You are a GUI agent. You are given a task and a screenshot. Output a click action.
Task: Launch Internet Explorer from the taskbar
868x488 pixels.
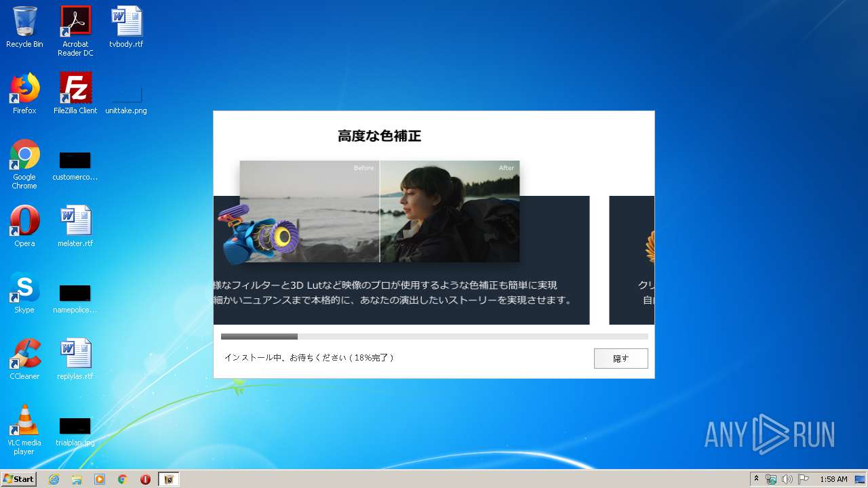54,479
